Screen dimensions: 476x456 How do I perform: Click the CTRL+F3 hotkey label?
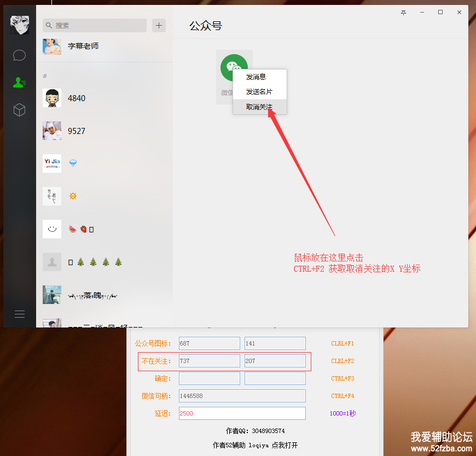pyautogui.click(x=343, y=378)
